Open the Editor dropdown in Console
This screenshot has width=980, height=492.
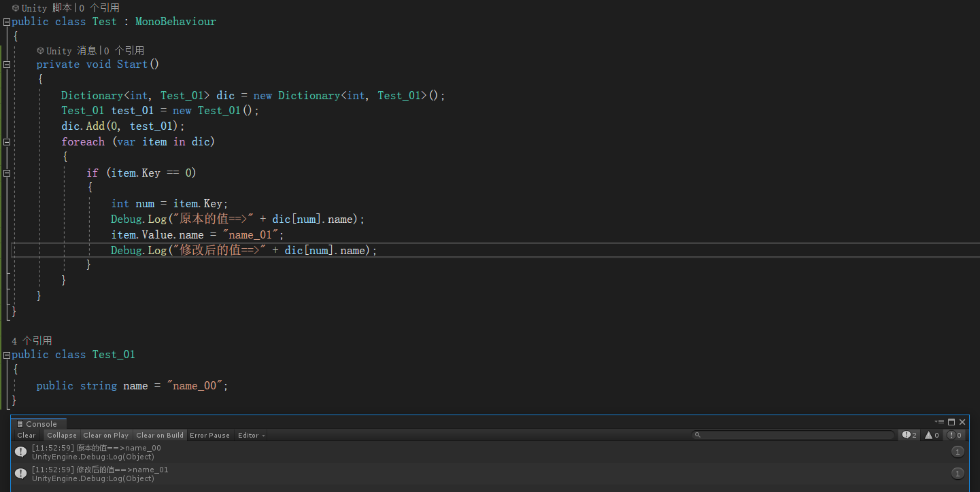(x=251, y=435)
